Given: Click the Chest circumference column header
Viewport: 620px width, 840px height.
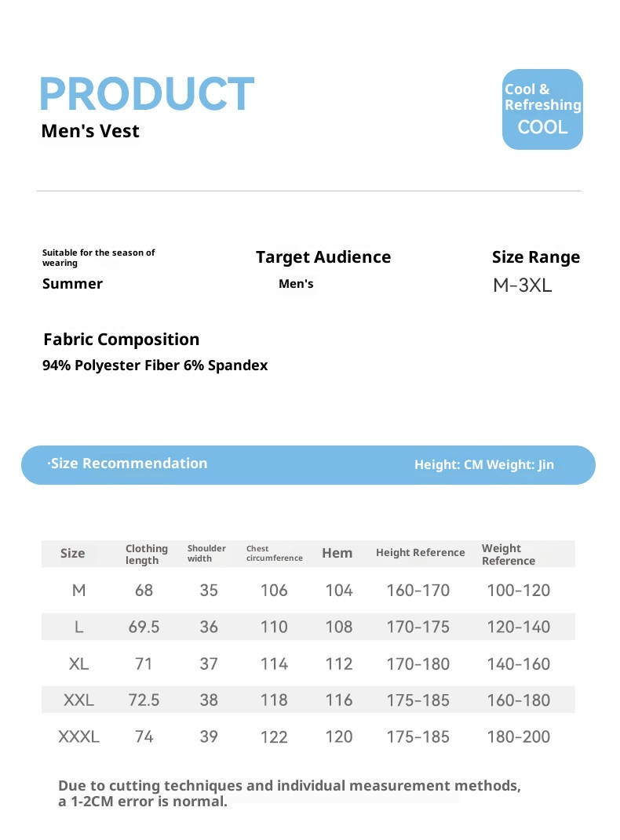Looking at the screenshot, I should [274, 554].
